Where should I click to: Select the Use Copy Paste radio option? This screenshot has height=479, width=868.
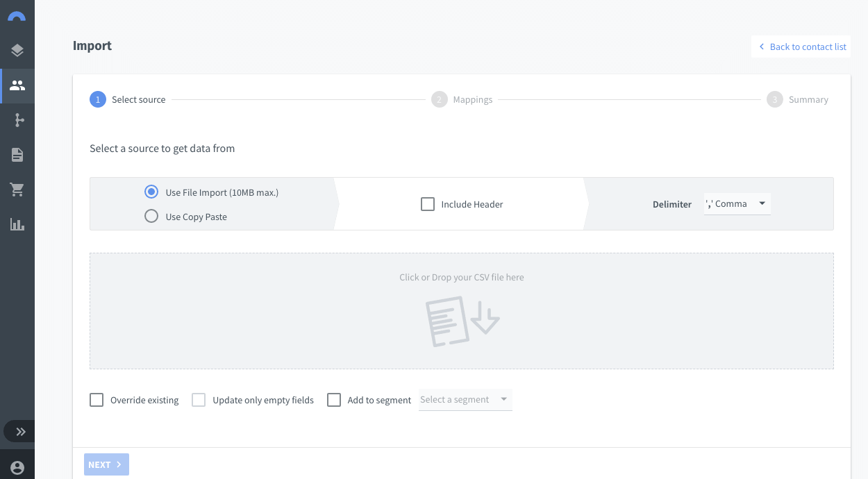pos(151,217)
